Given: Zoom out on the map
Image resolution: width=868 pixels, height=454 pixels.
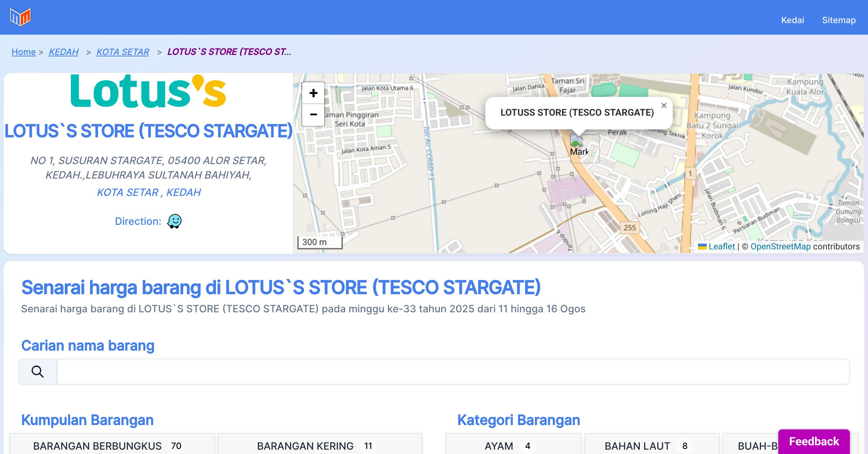Looking at the screenshot, I should [x=313, y=115].
